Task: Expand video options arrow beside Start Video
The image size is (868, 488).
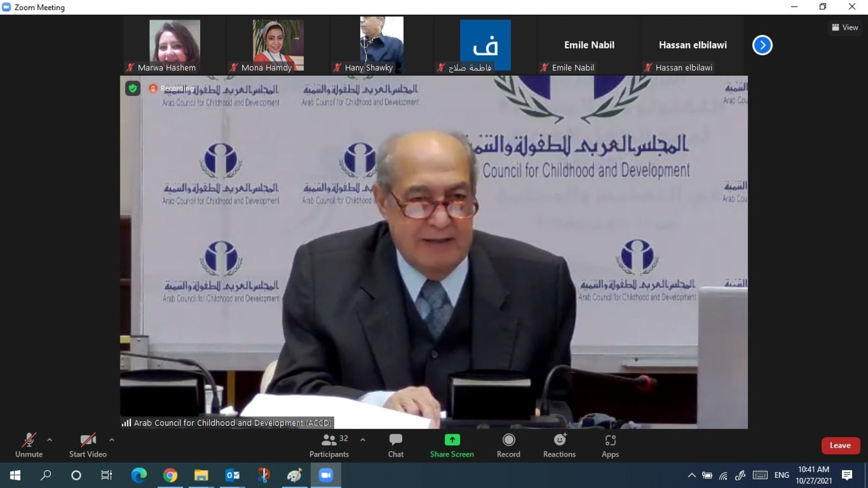Action: coord(111,440)
